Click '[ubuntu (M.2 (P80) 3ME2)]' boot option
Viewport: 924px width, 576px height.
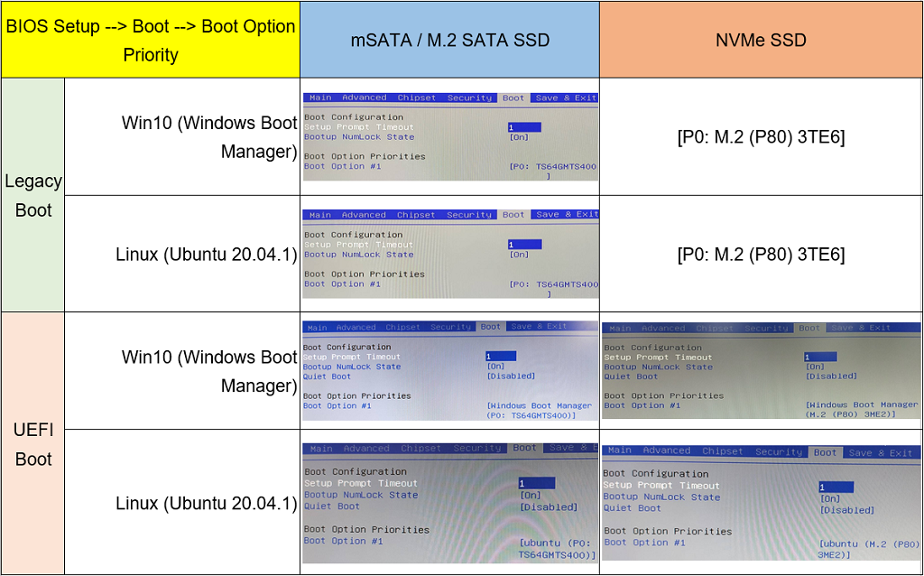pyautogui.click(x=869, y=550)
